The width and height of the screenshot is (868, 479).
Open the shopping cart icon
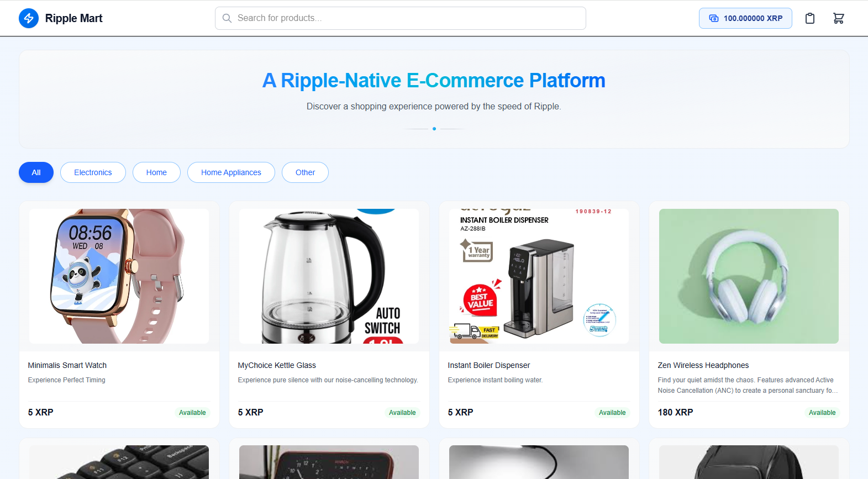point(838,18)
